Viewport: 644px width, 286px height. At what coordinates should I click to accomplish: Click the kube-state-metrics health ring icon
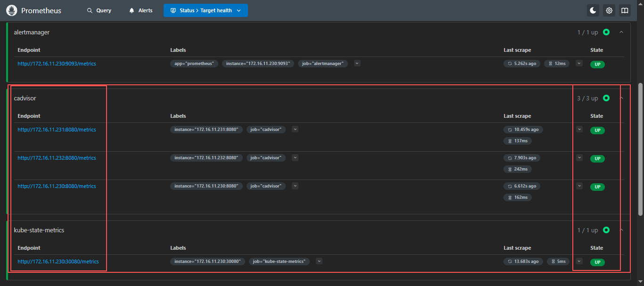(606, 230)
